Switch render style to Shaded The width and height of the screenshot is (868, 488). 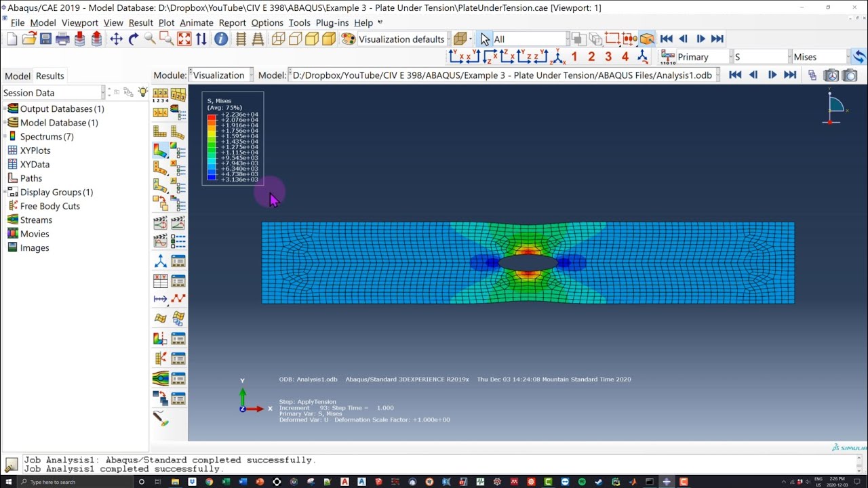pos(329,39)
